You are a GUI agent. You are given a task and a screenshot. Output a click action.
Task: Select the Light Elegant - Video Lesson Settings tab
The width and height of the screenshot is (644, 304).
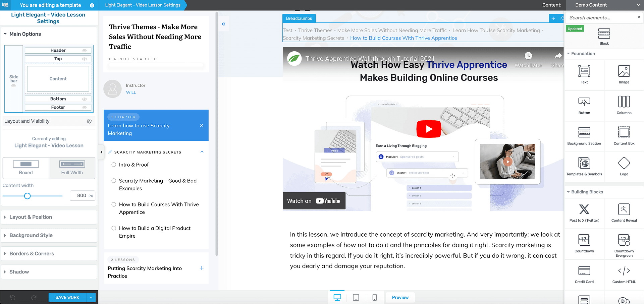click(x=143, y=5)
